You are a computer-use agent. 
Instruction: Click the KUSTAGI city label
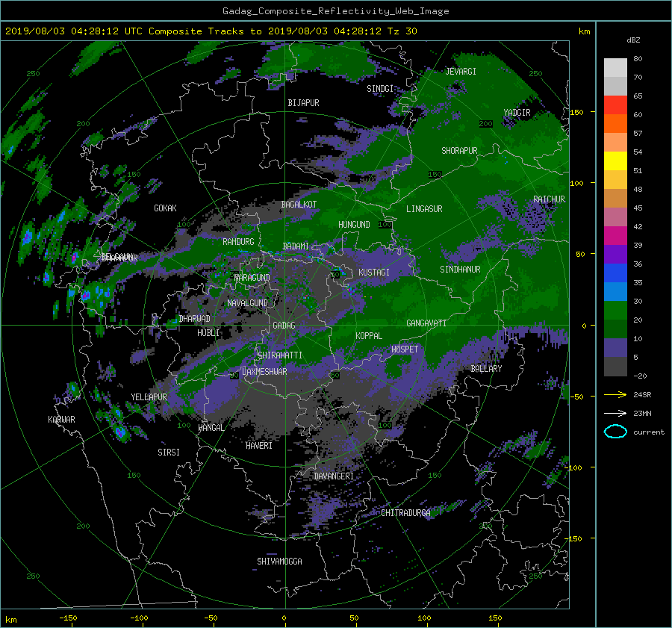374,273
